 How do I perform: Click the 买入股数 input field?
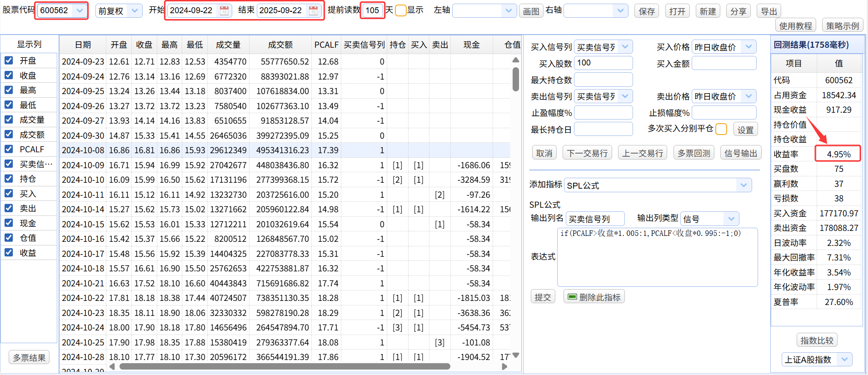tap(603, 63)
